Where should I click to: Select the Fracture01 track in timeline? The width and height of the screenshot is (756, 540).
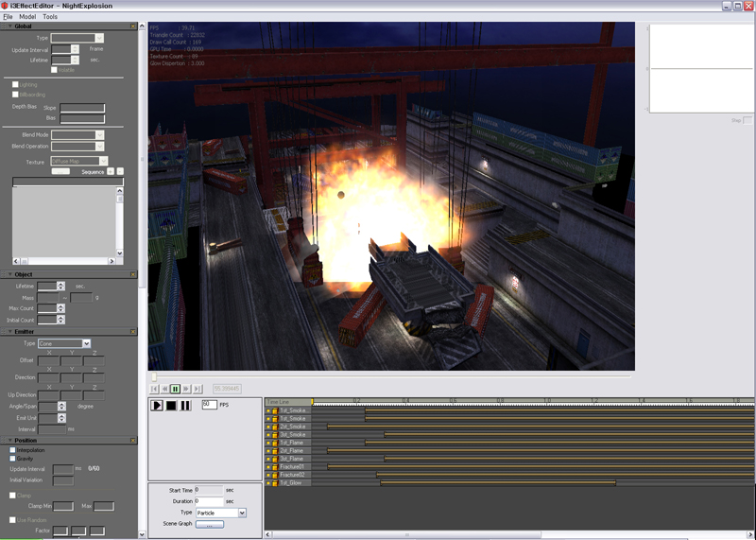[x=294, y=467]
